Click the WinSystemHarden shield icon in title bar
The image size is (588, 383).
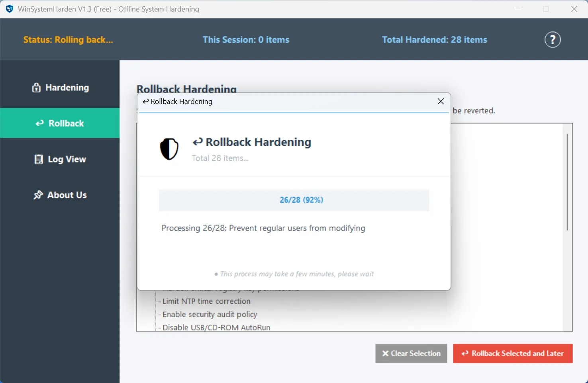pyautogui.click(x=10, y=9)
